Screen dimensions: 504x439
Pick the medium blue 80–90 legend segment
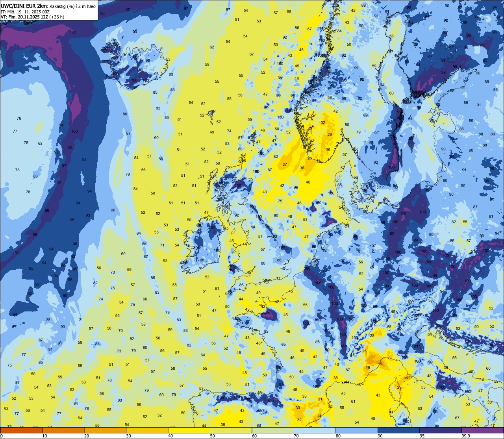(x=357, y=430)
